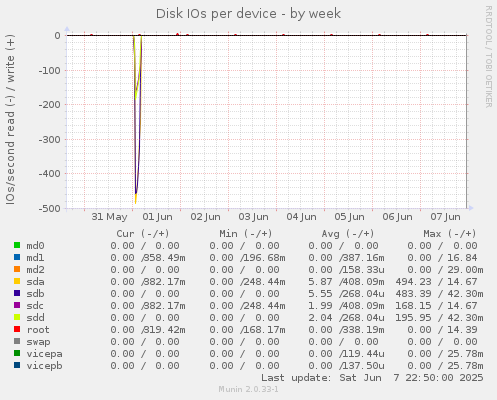Select the vicepb legend label

point(44,366)
